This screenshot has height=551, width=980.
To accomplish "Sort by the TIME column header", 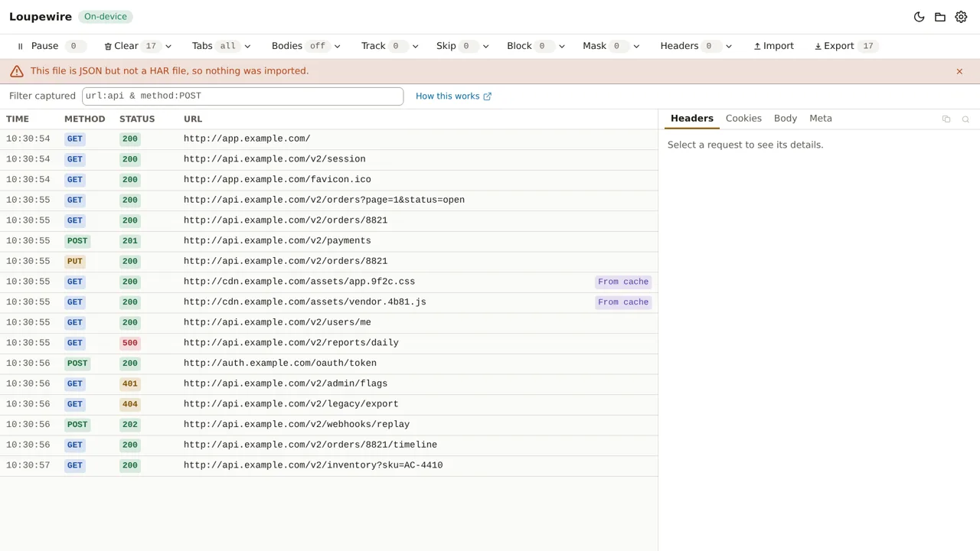I will 18,119.
